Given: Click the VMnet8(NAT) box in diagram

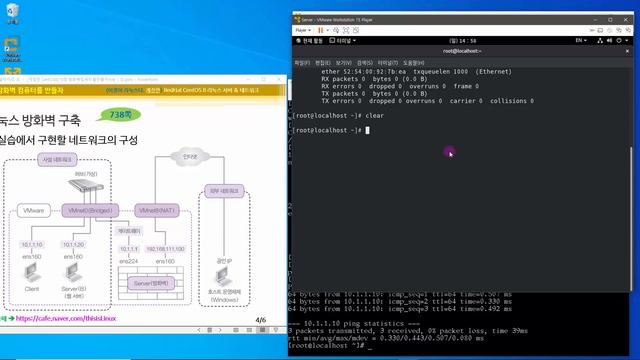Looking at the screenshot, I should pos(157,211).
